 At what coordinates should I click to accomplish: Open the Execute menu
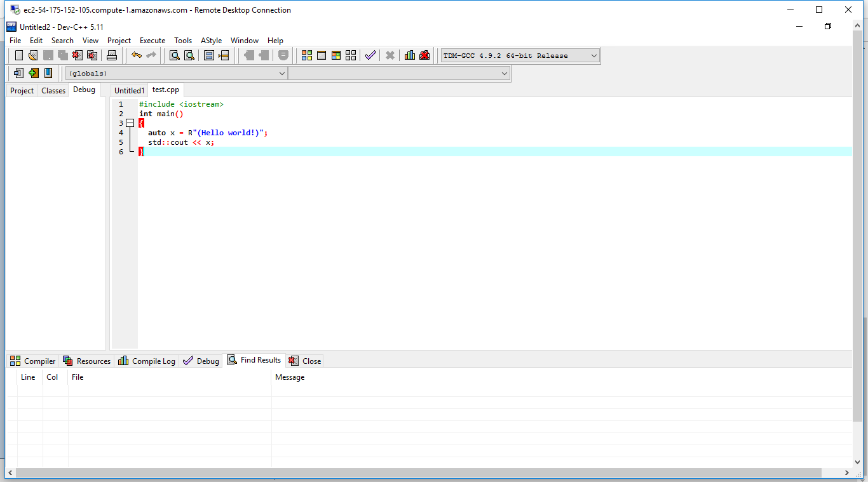pos(152,41)
